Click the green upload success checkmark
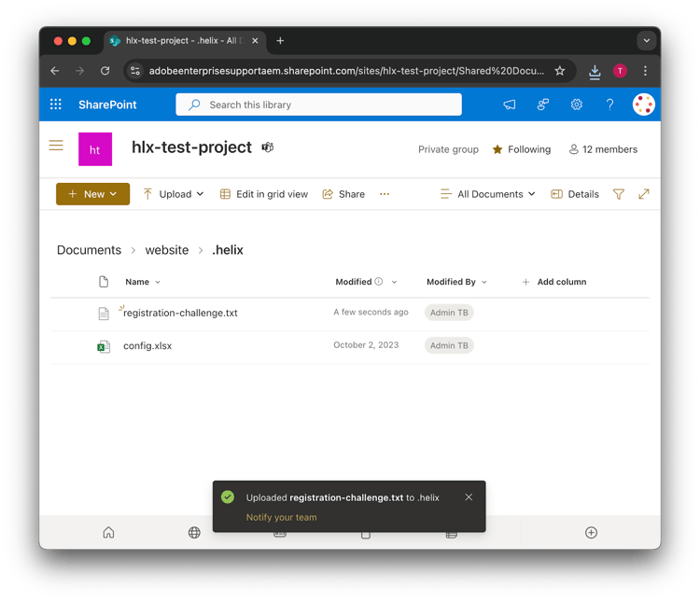Viewport: 700px width, 601px height. click(x=228, y=497)
